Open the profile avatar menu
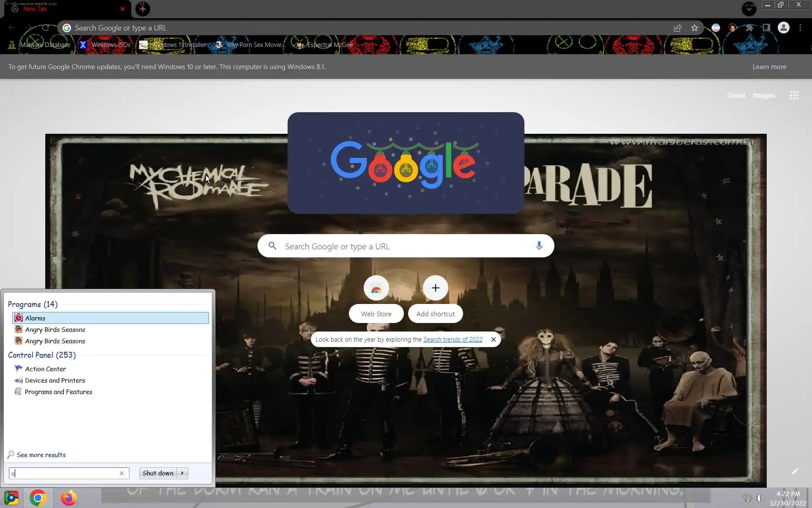Image resolution: width=812 pixels, height=508 pixels. (783, 28)
